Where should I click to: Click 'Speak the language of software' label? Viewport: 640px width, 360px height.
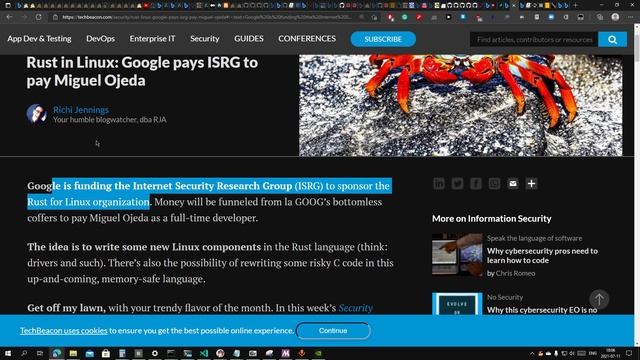[534, 238]
